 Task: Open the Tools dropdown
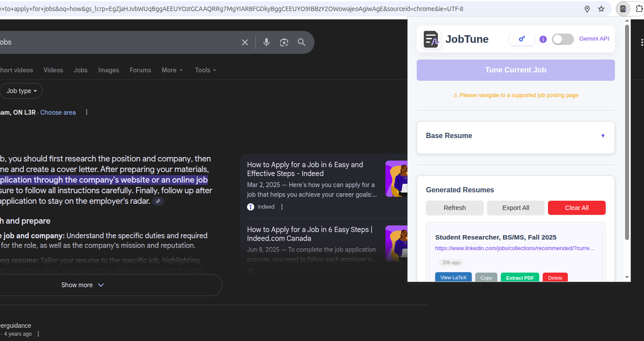click(206, 70)
